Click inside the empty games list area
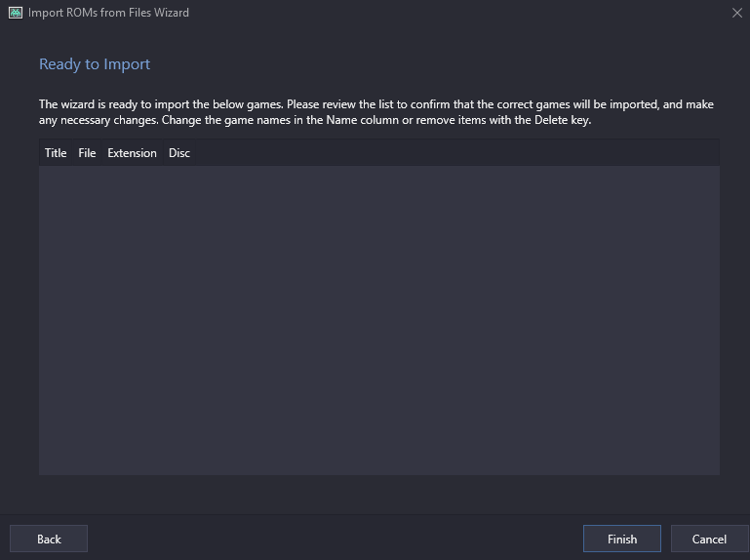 pyautogui.click(x=379, y=320)
